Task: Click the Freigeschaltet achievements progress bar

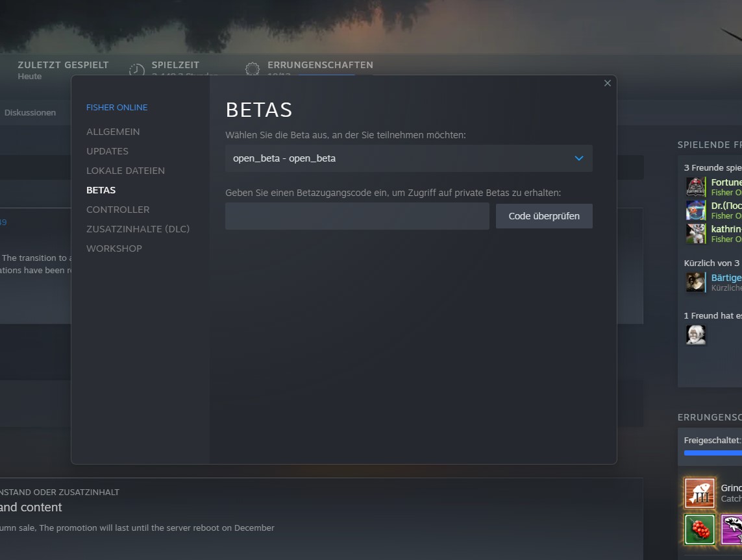Action: tap(713, 453)
